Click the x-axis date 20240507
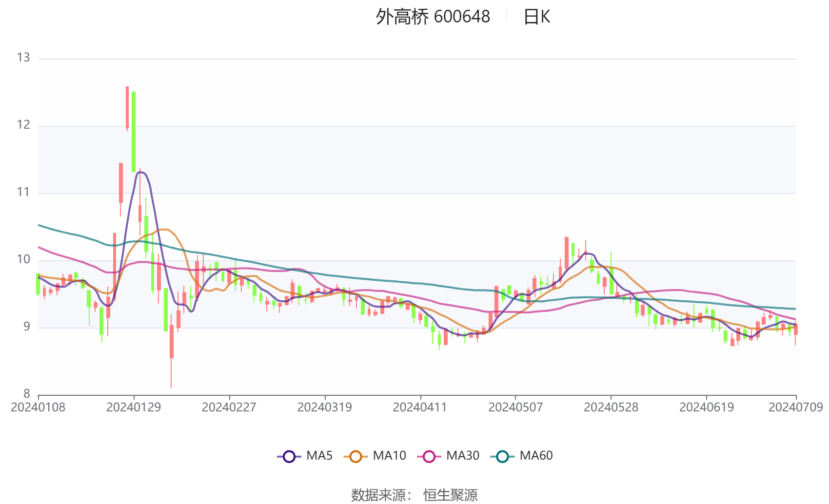Image resolution: width=829 pixels, height=504 pixels. [x=515, y=407]
